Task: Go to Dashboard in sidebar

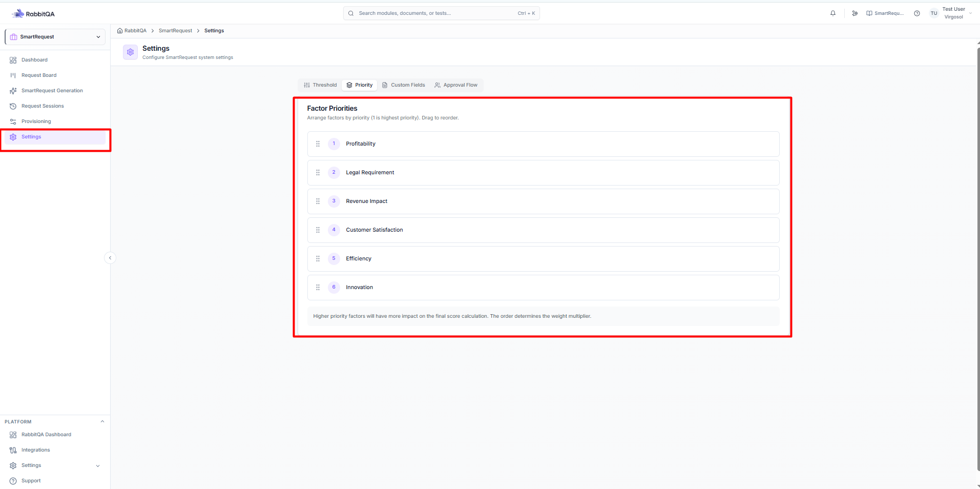Action: click(x=55, y=60)
